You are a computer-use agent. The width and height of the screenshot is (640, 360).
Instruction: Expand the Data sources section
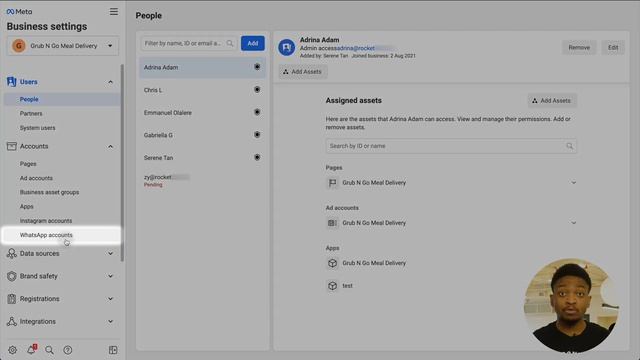[111, 253]
